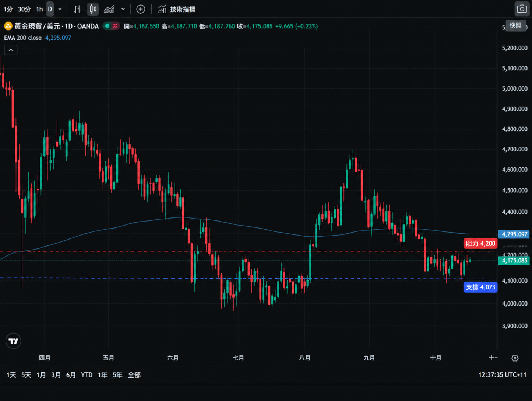Select the D daily interval
The width and height of the screenshot is (532, 401).
click(50, 9)
